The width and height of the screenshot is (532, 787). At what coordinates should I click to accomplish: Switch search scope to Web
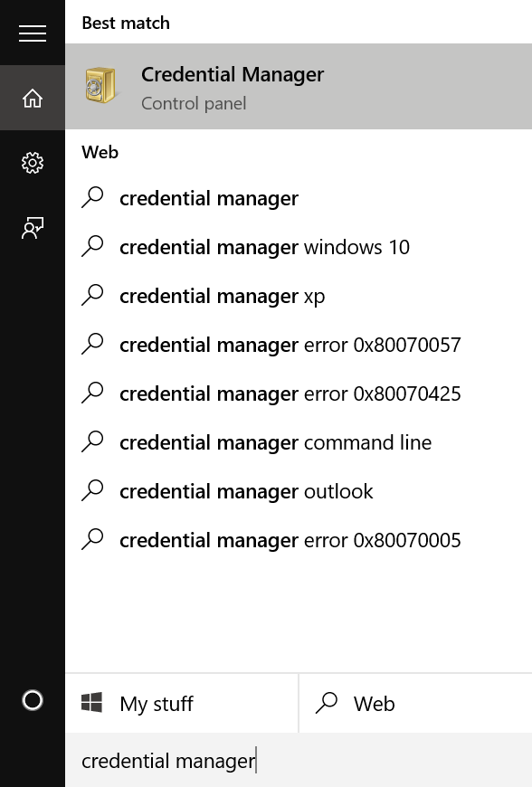374,703
